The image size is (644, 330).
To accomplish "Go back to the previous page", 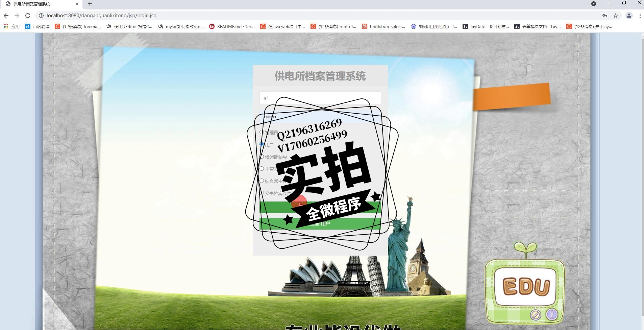I will (6, 16).
